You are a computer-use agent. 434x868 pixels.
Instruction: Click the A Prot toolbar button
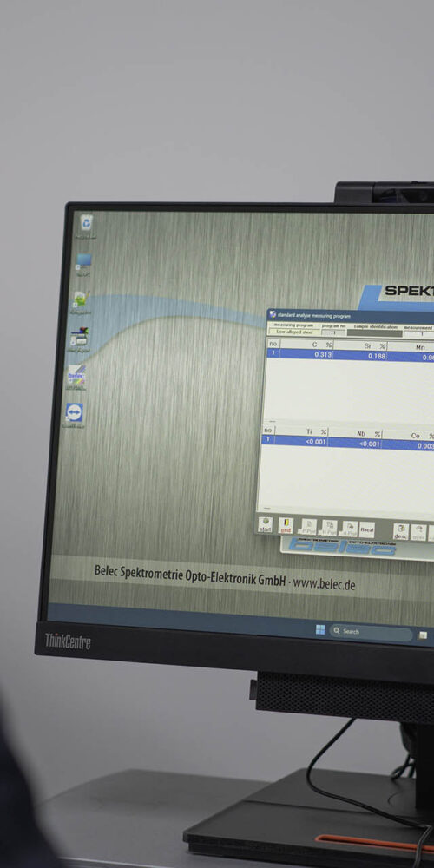(349, 529)
